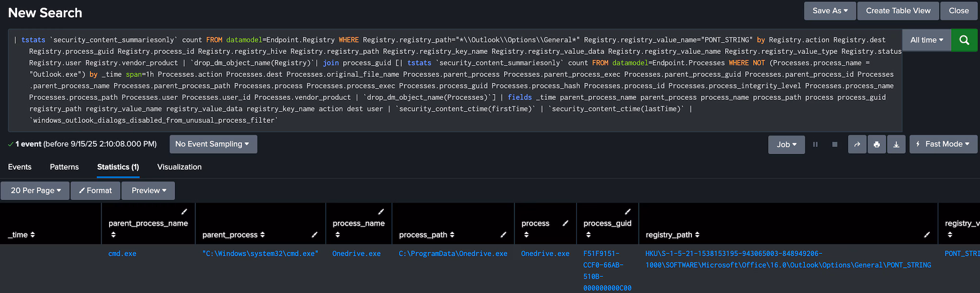
Task: Click the print results icon
Action: [877, 145]
